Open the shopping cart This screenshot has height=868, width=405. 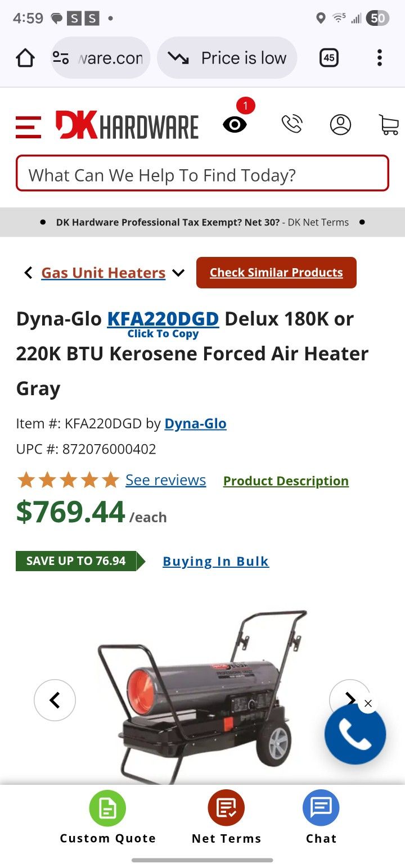click(x=389, y=124)
